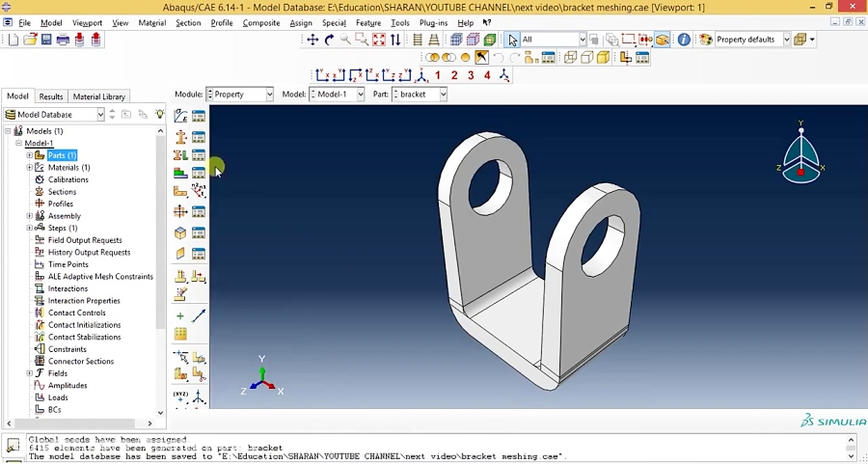Switch to the Results tab
This screenshot has width=868, height=464.
(51, 96)
